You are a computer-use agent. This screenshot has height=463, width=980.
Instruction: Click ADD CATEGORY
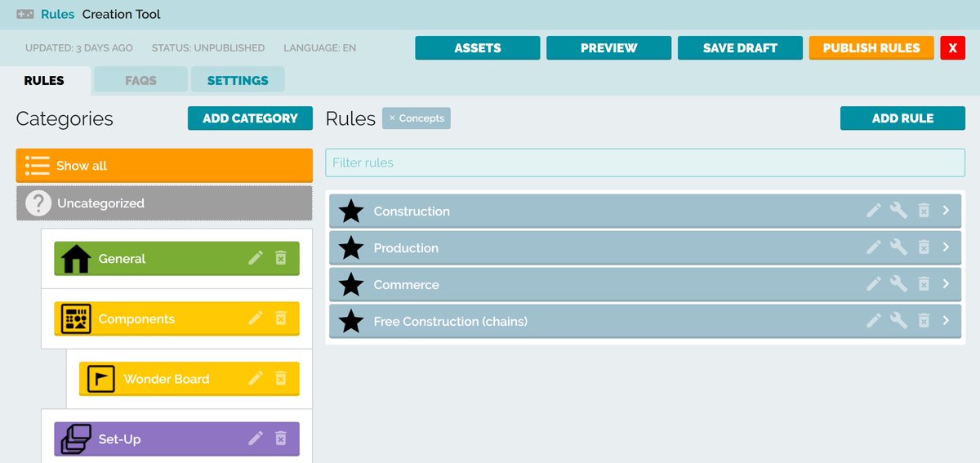click(250, 118)
